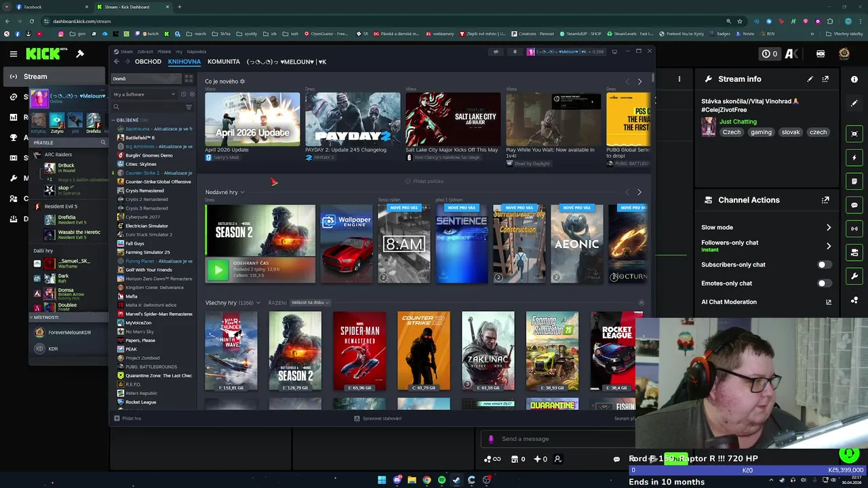The width and height of the screenshot is (868, 488).
Task: Toggle Emotes-only chat
Action: pos(824,283)
